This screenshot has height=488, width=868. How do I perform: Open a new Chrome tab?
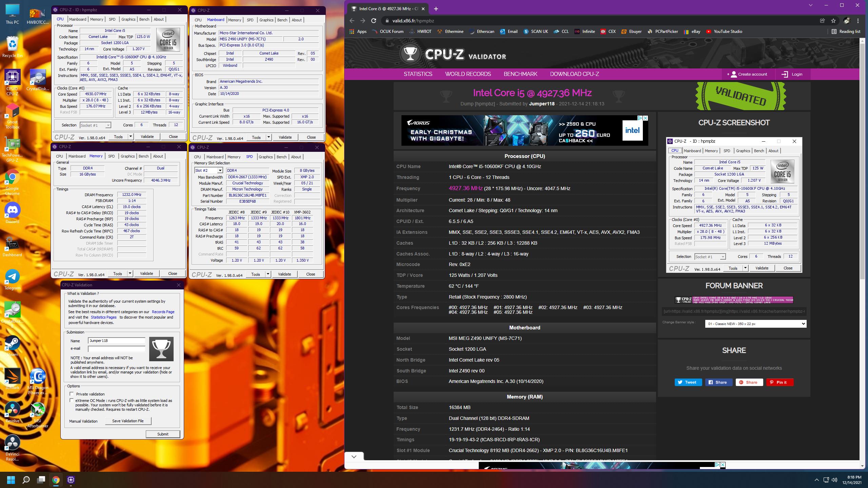pyautogui.click(x=436, y=9)
